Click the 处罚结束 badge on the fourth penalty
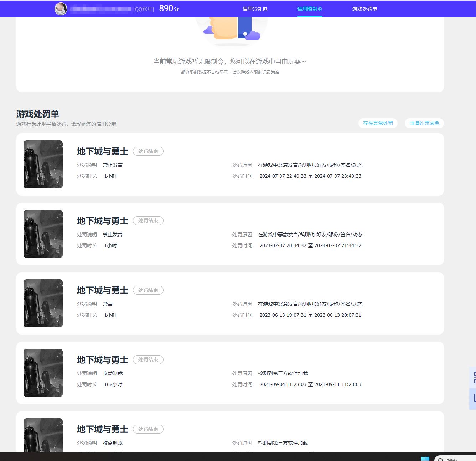The image size is (476, 461). [x=148, y=359]
